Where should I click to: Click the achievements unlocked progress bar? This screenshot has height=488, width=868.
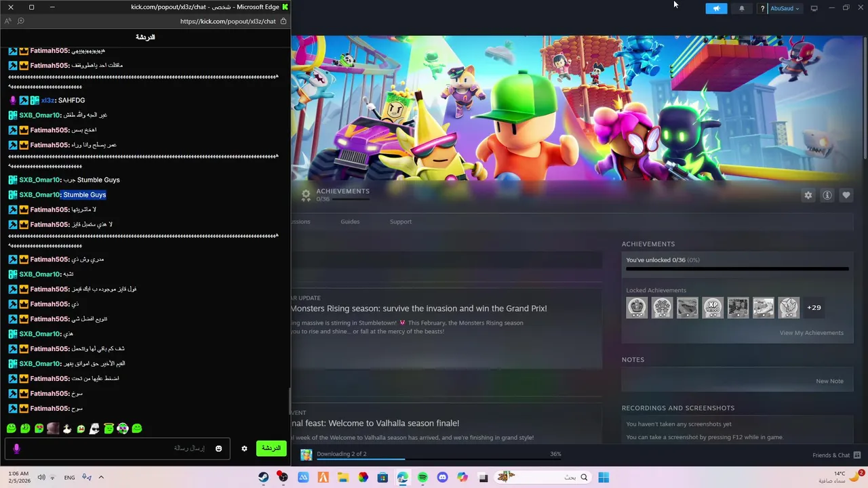pos(737,269)
